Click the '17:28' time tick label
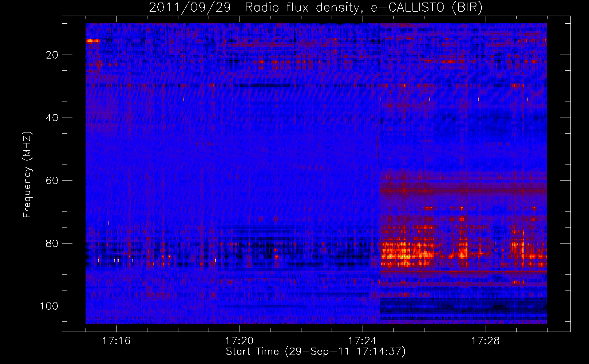 [486, 341]
